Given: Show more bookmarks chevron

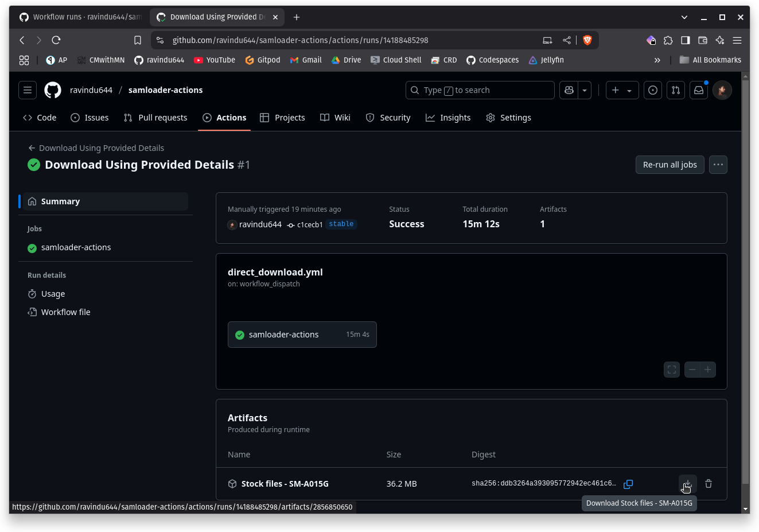Looking at the screenshot, I should 657,60.
